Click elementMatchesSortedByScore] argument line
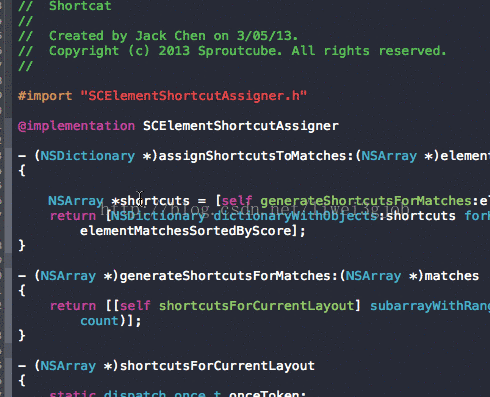Image resolution: width=490 pixels, height=397 pixels. 192,231
